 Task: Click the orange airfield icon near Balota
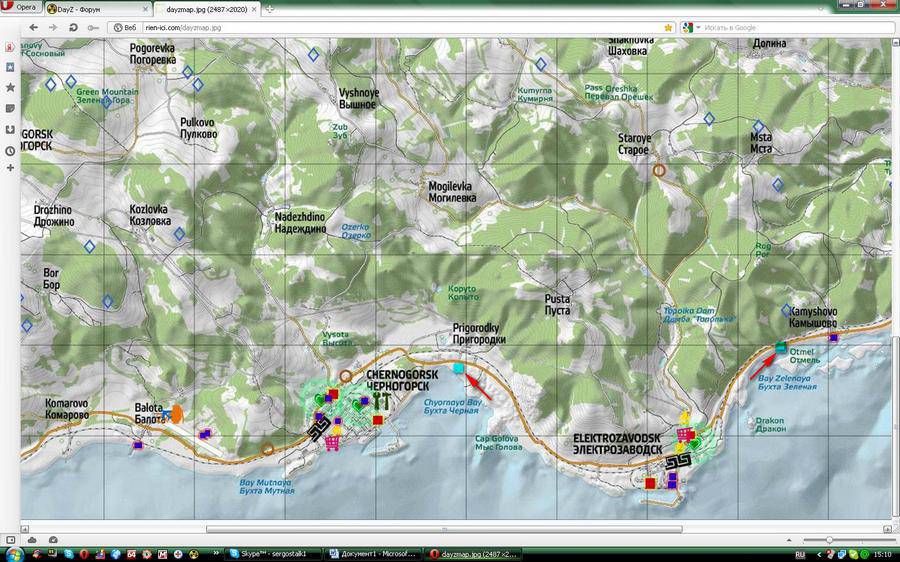(177, 413)
